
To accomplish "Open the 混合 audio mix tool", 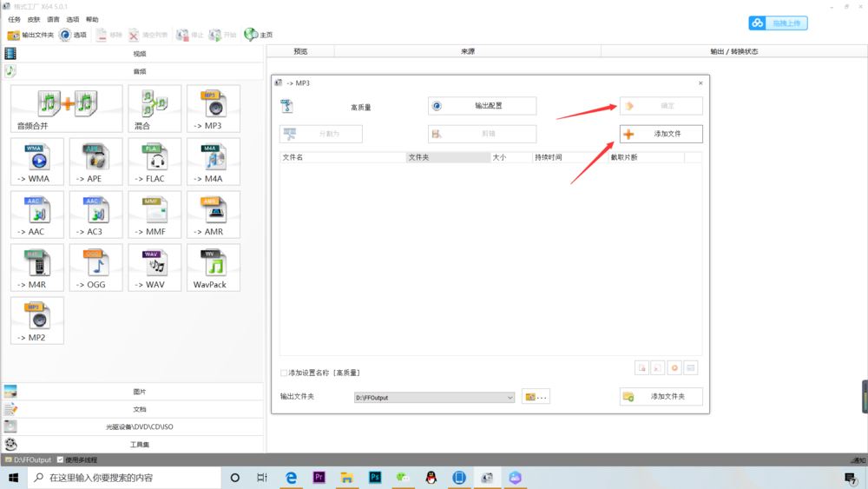I will pos(155,109).
